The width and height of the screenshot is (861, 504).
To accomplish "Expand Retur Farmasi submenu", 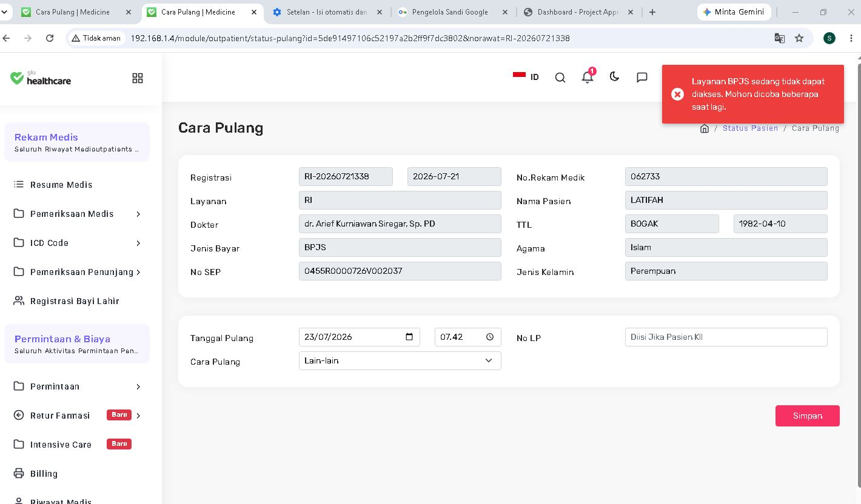I will (x=77, y=416).
